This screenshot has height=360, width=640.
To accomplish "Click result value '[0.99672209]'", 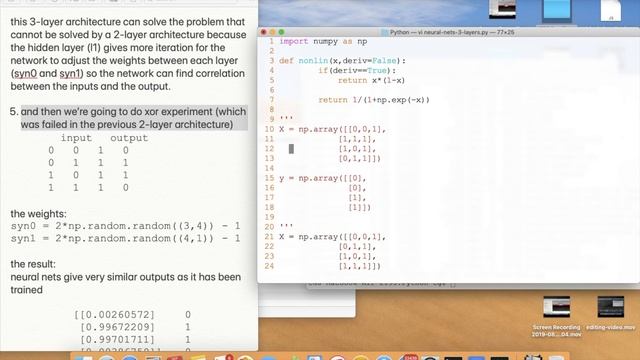I will coord(118,327).
